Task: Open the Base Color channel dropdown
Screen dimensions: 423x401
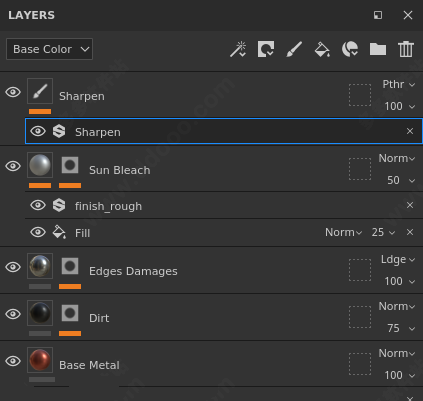Action: pyautogui.click(x=49, y=49)
